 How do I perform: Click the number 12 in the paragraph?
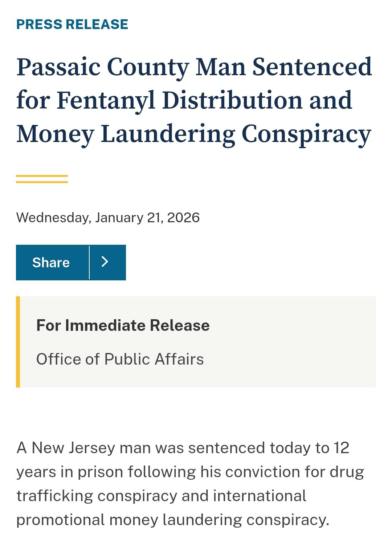[x=341, y=448]
